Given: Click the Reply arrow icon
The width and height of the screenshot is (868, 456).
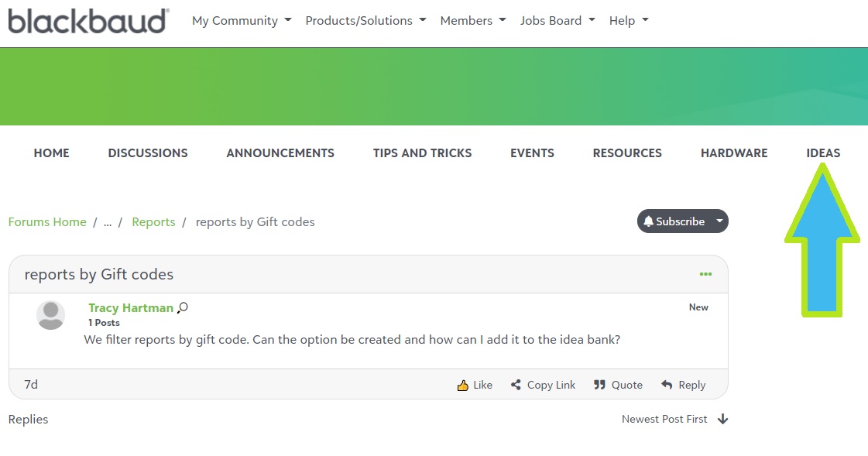Looking at the screenshot, I should click(x=667, y=385).
